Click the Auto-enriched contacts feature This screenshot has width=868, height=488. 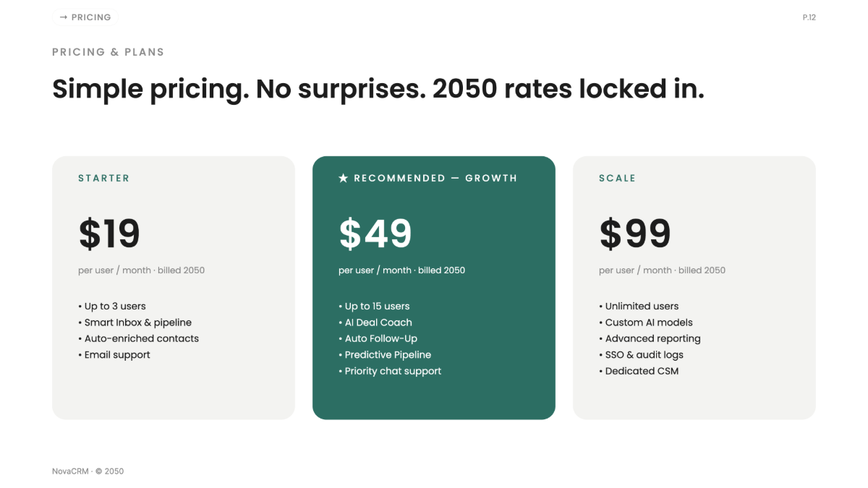138,338
